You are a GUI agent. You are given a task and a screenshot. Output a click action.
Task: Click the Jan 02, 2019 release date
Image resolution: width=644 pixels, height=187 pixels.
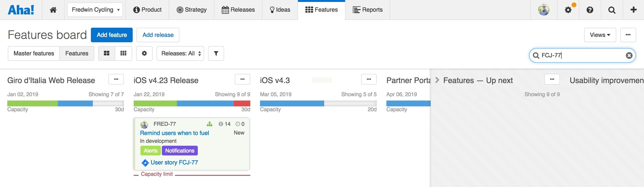click(23, 94)
